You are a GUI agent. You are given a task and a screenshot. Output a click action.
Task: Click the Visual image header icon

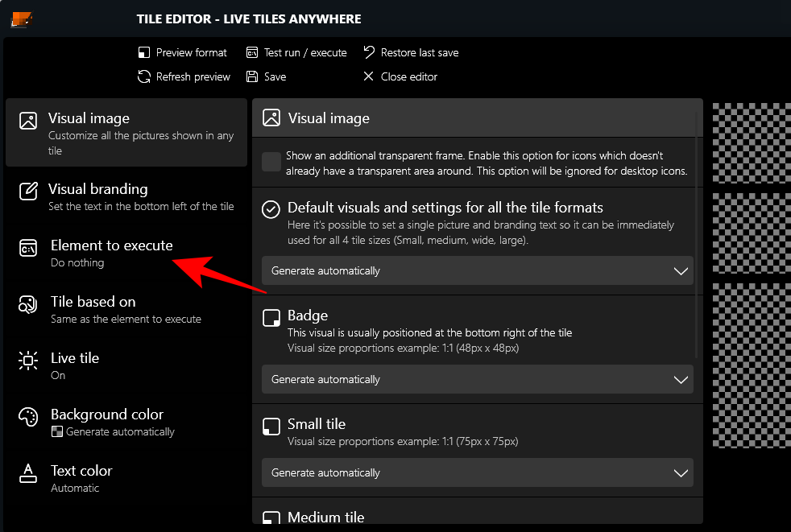[x=271, y=118]
